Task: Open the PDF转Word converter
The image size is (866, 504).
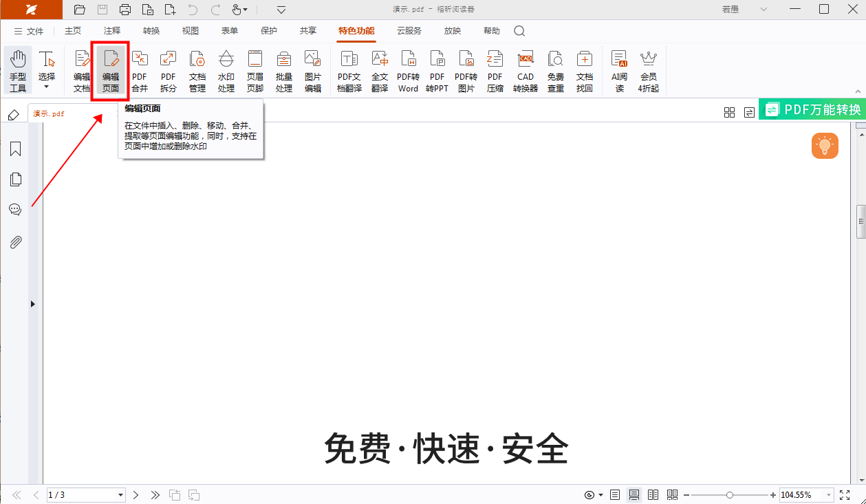Action: click(408, 69)
